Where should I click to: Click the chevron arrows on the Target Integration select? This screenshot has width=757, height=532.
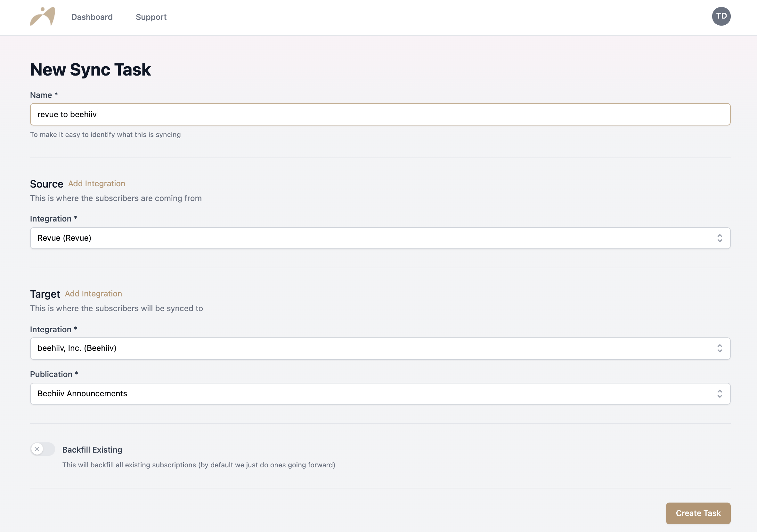tap(720, 348)
